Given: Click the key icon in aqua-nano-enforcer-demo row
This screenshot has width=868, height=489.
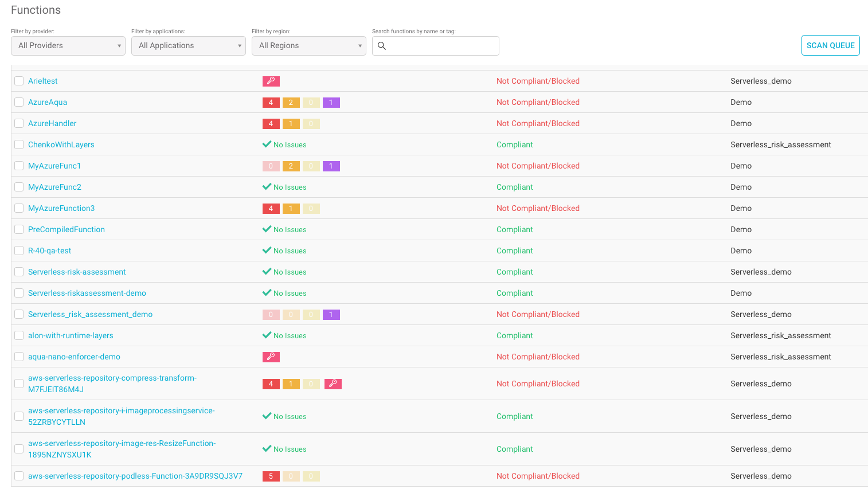Looking at the screenshot, I should 271,357.
